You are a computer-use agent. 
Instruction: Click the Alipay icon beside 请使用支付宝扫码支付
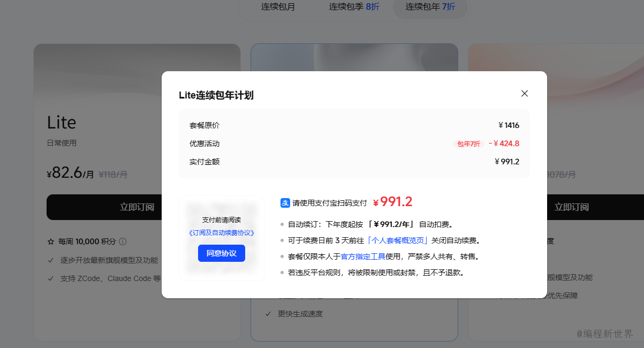click(x=285, y=203)
